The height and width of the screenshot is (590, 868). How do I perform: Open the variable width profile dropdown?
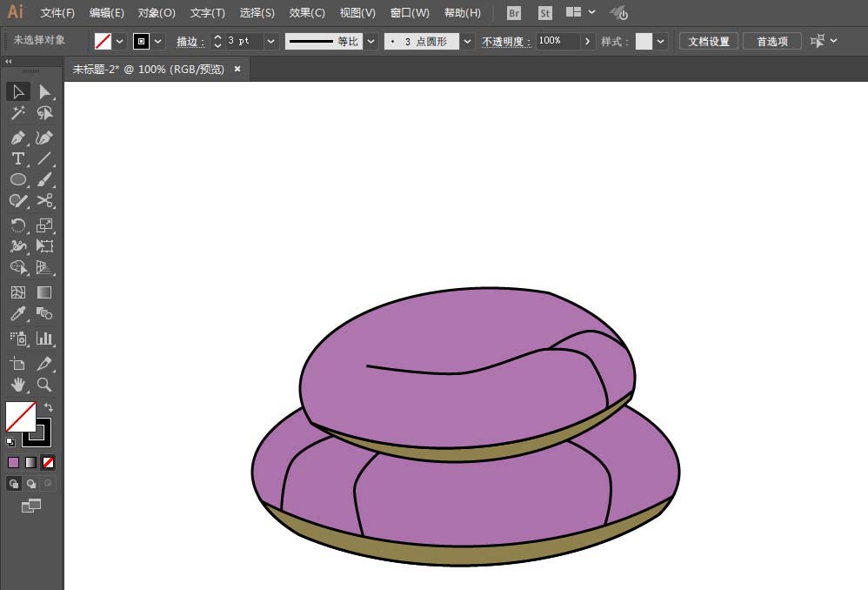[x=371, y=42]
